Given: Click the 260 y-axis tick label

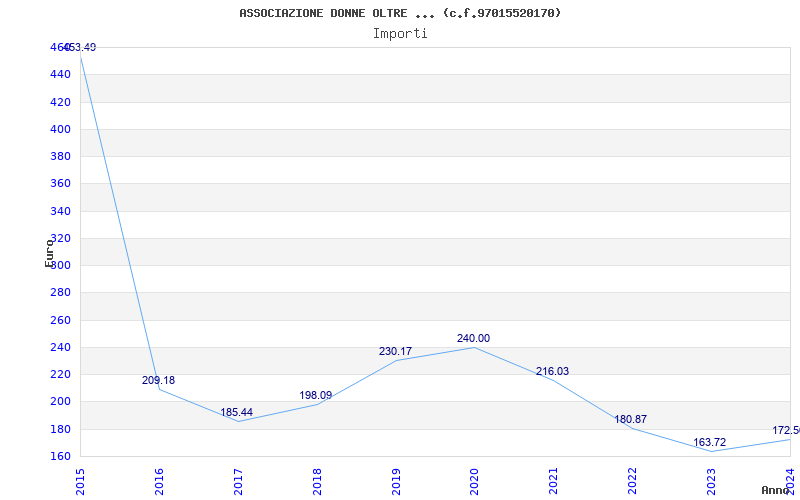Looking at the screenshot, I should [x=60, y=320].
